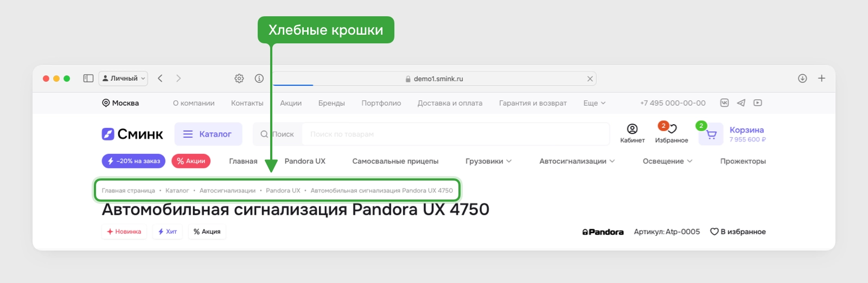Open the Кабинет account icon
Screen dimensions: 868x283
[x=633, y=129]
